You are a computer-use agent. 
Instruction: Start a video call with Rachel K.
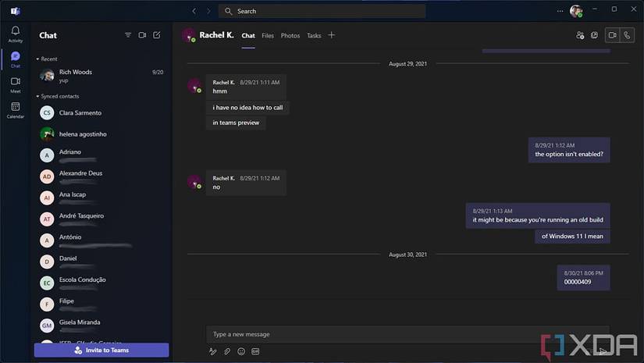(x=612, y=35)
